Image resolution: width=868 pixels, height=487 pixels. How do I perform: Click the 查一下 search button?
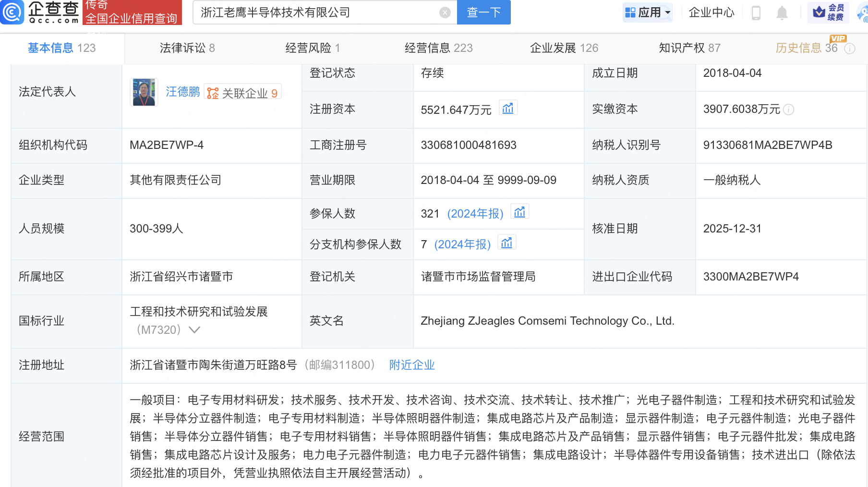[x=483, y=12]
